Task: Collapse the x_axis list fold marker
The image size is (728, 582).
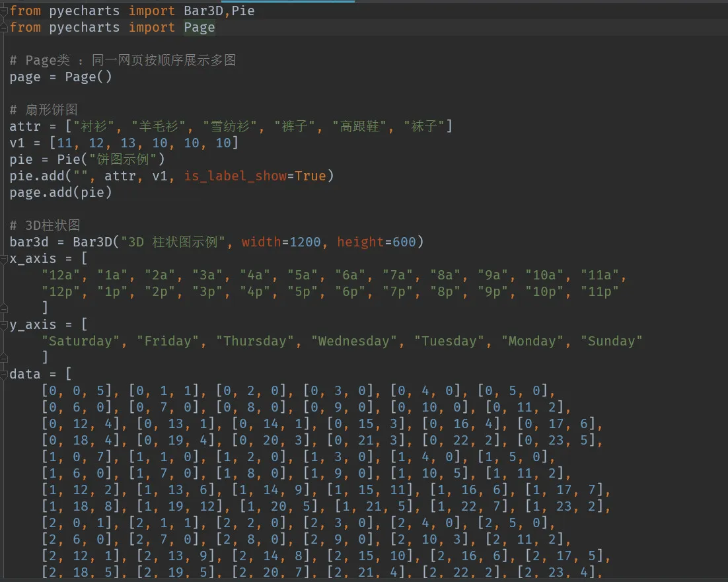Action: [x=4, y=258]
